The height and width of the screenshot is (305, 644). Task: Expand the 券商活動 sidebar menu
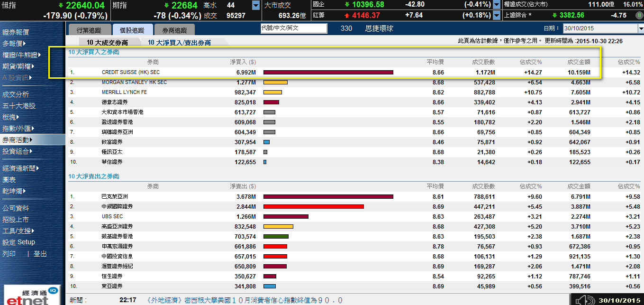tap(18, 140)
